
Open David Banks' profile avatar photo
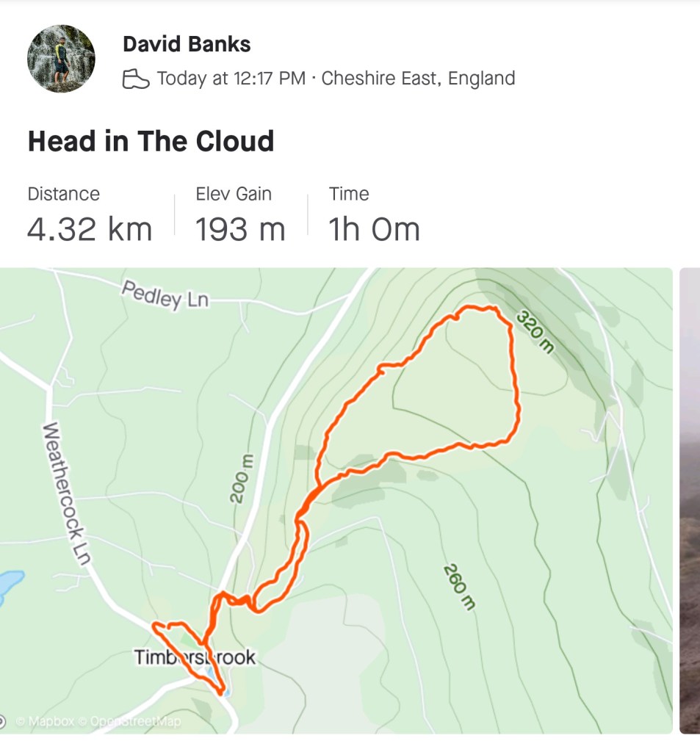[x=61, y=59]
